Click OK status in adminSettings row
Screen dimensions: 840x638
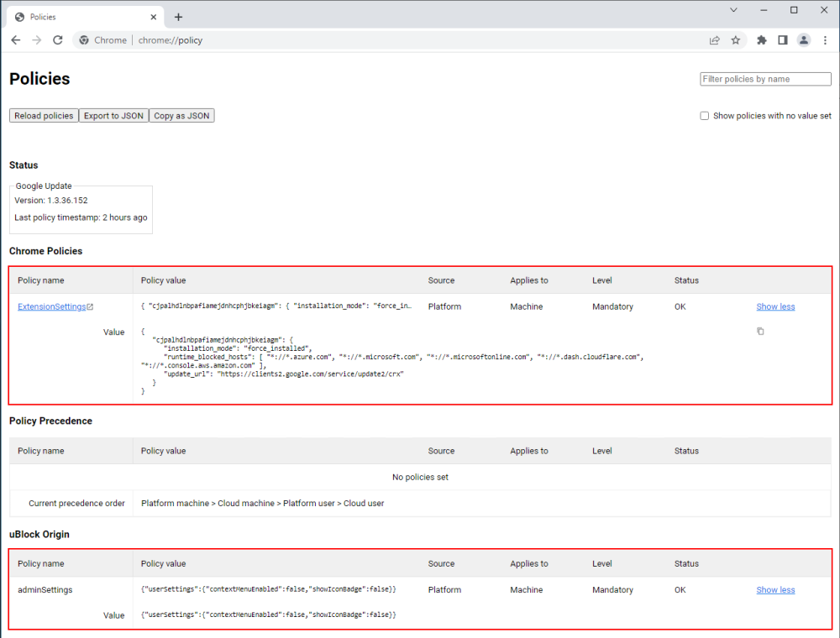pyautogui.click(x=680, y=590)
